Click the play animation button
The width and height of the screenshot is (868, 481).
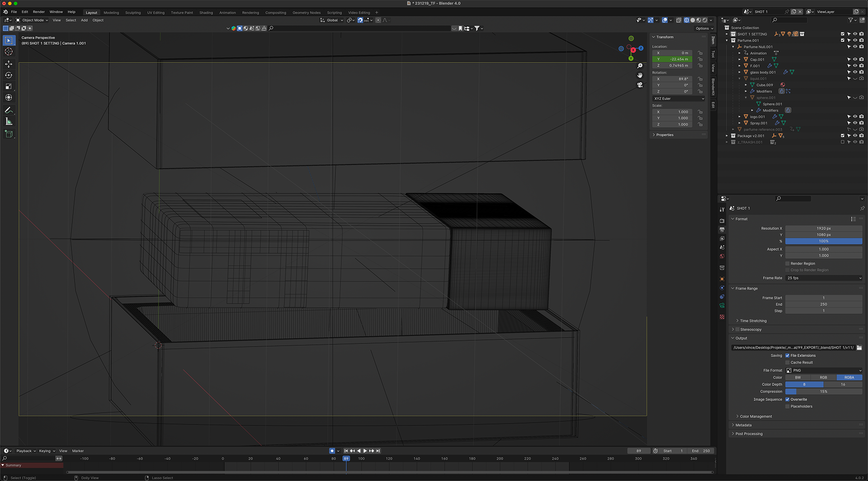pos(365,451)
